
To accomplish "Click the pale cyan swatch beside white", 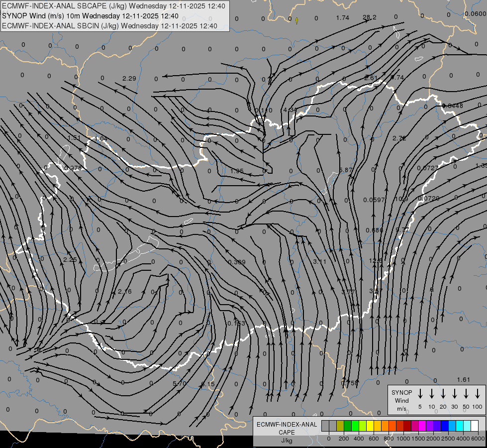I will coord(467,426).
